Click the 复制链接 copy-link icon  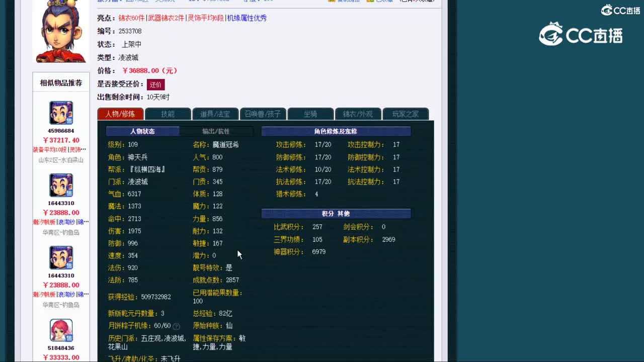tap(332, 2)
